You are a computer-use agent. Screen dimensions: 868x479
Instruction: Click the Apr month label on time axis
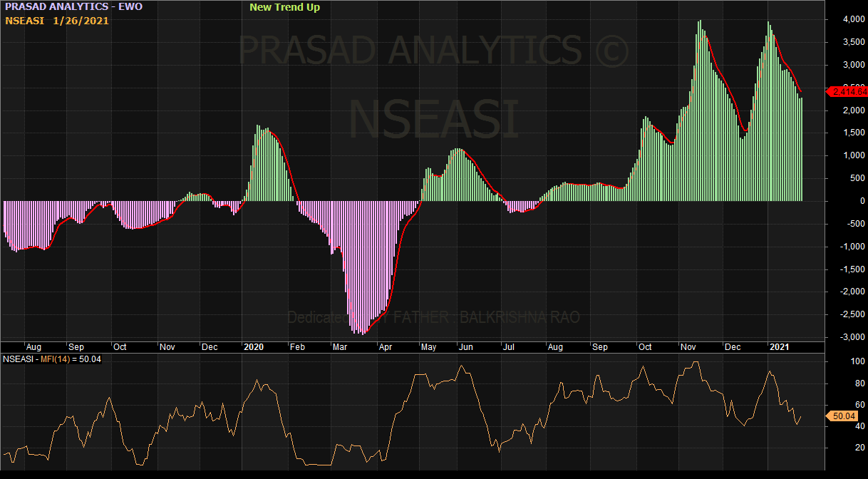tap(385, 347)
